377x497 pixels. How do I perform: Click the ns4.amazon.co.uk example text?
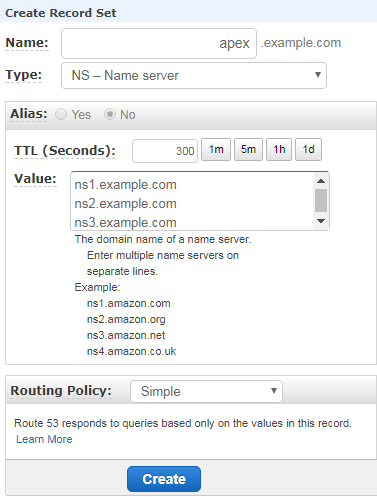click(131, 351)
